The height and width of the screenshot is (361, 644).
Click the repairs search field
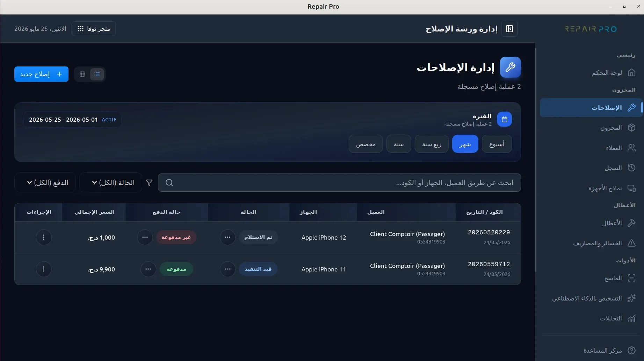pos(339,183)
